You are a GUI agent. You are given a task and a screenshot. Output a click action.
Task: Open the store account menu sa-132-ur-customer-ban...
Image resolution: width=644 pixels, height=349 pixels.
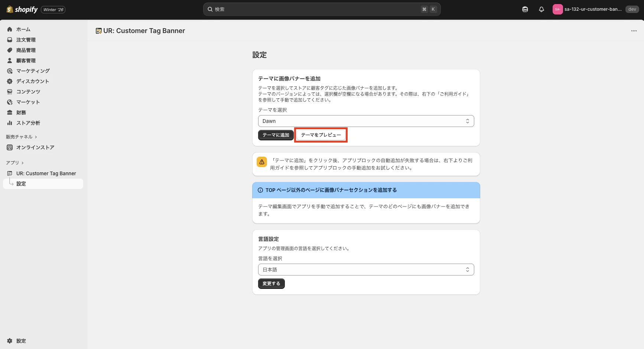coord(595,10)
